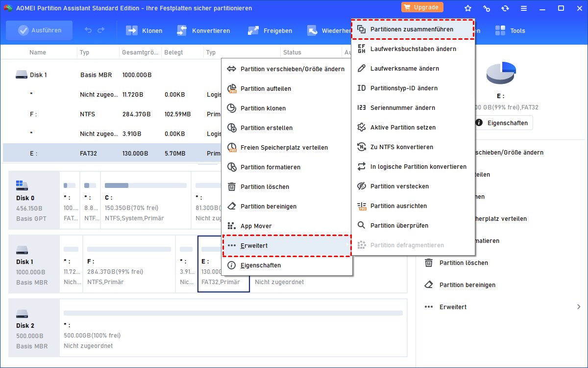
Task: Click the eraser icon beside Partition bereinigen in sidebar
Action: click(429, 285)
